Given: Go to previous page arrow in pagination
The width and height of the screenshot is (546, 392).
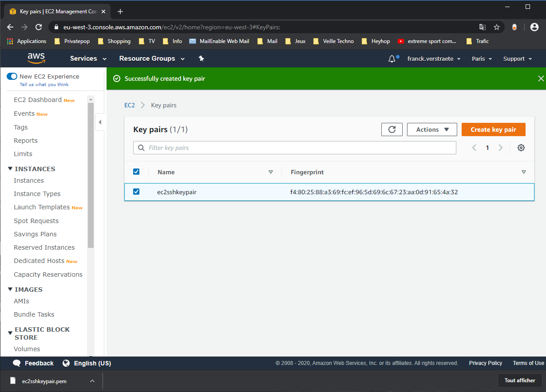Looking at the screenshot, I should pos(474,148).
